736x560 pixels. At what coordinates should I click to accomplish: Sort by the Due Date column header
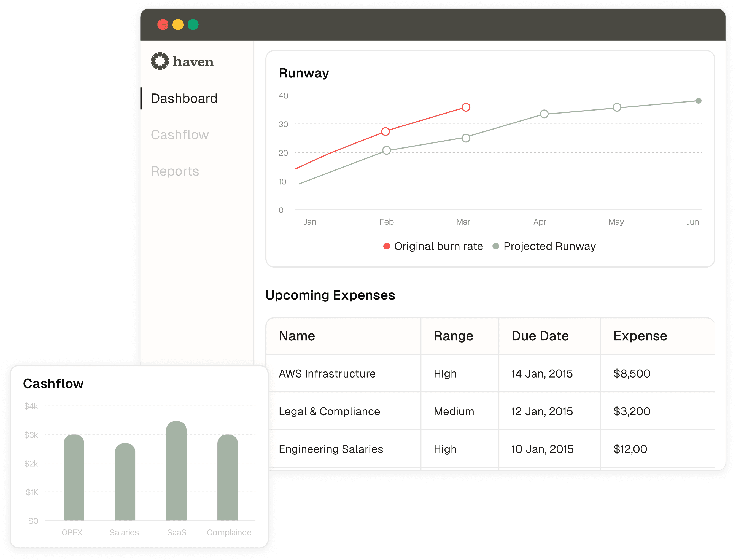click(x=540, y=336)
